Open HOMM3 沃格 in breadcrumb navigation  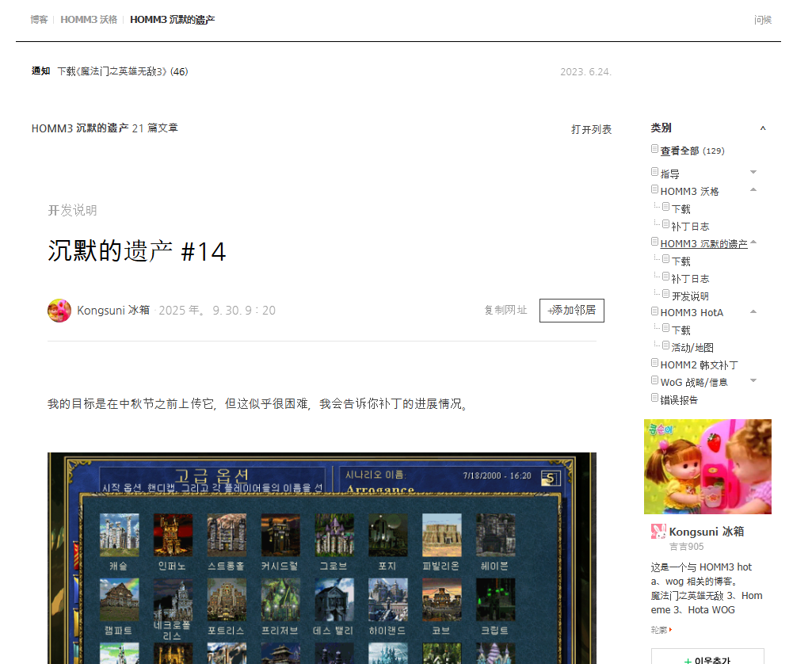tap(89, 19)
